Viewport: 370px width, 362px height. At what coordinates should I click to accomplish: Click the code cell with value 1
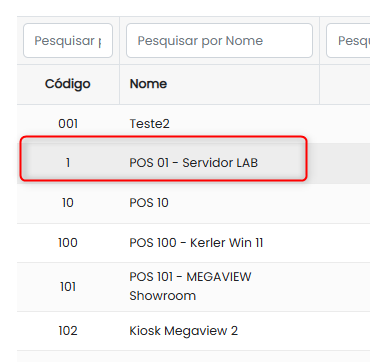[x=68, y=163]
